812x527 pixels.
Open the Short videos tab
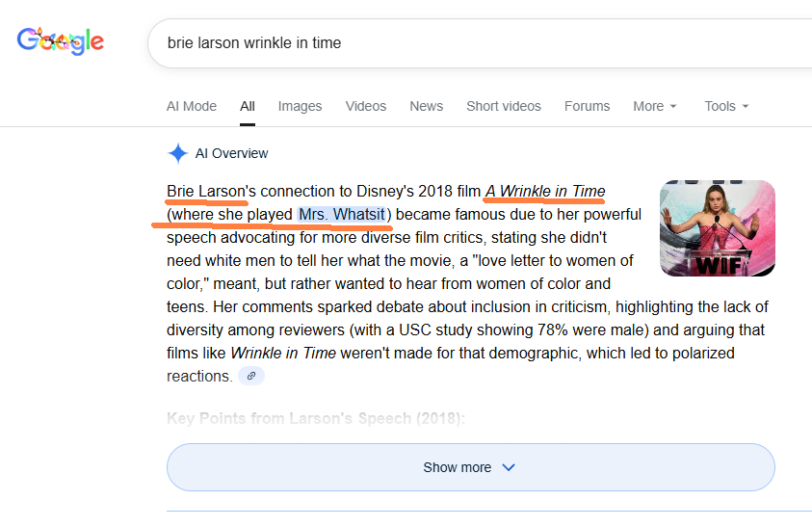click(504, 106)
